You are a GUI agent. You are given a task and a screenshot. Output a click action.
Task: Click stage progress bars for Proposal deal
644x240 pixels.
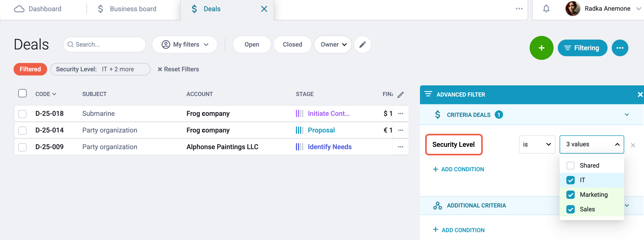point(300,130)
